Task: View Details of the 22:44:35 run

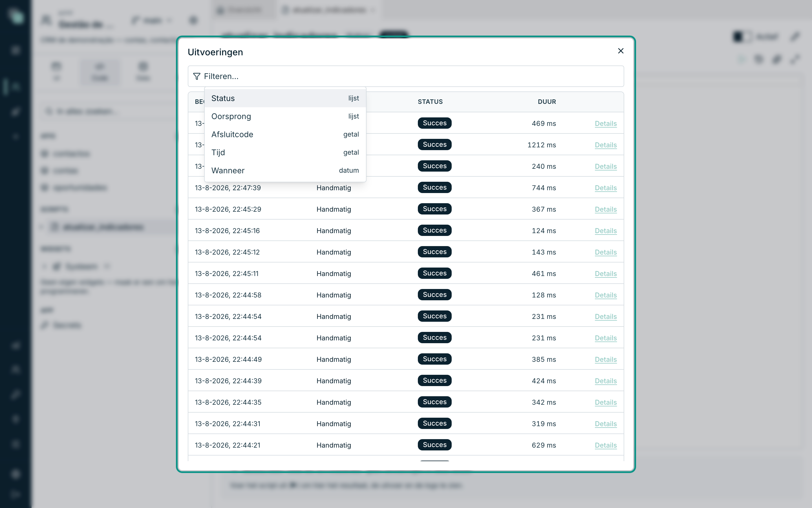Action: pyautogui.click(x=606, y=402)
